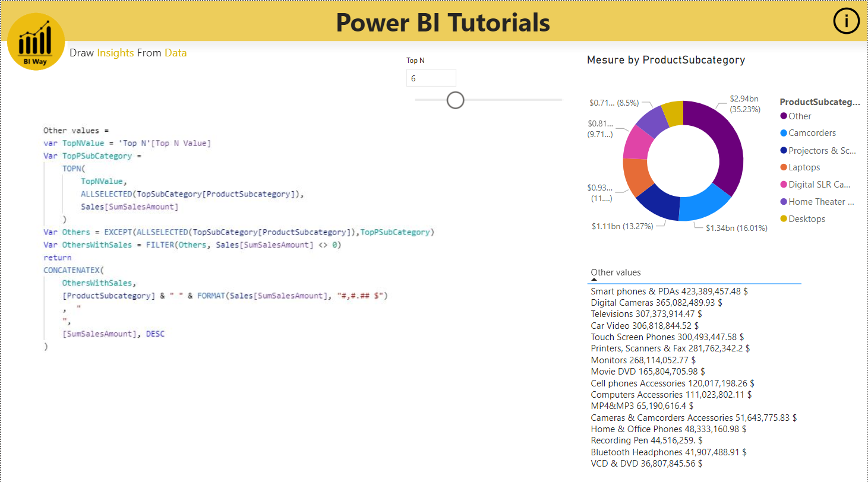This screenshot has height=482, width=868.
Task: Click the Computers Accessories row
Action: [671, 395]
